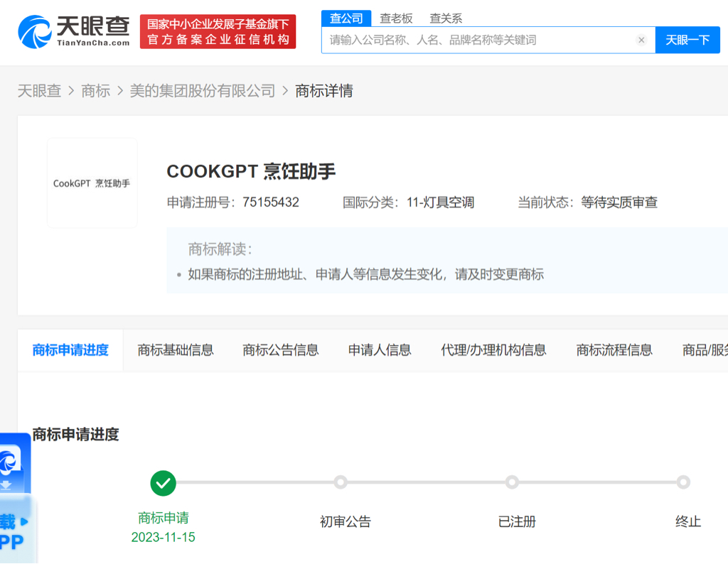The height and width of the screenshot is (564, 728).
Task: Select the 商标流程信息 tab
Action: tap(614, 350)
